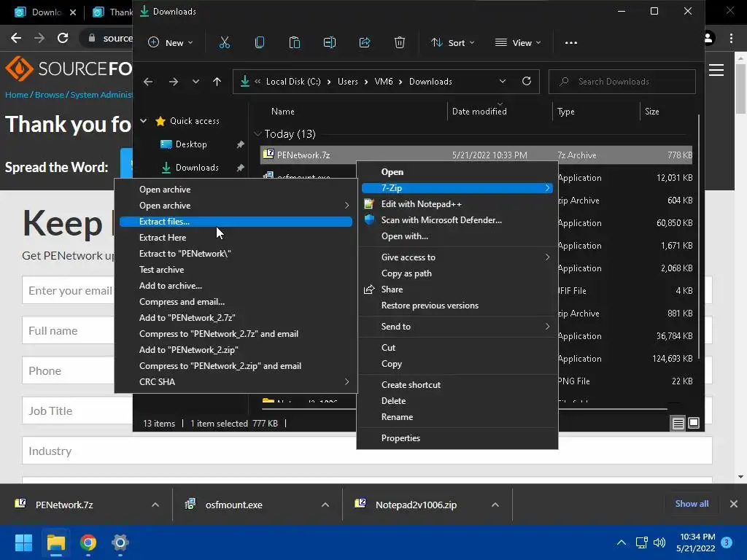Choose Extract files... in 7-Zip submenu
The height and width of the screenshot is (560, 747).
(x=236, y=222)
